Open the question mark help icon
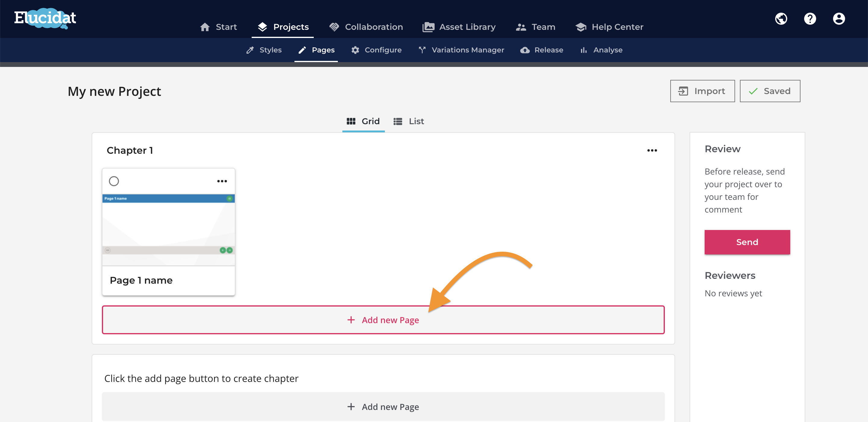This screenshot has width=868, height=422. point(810,19)
